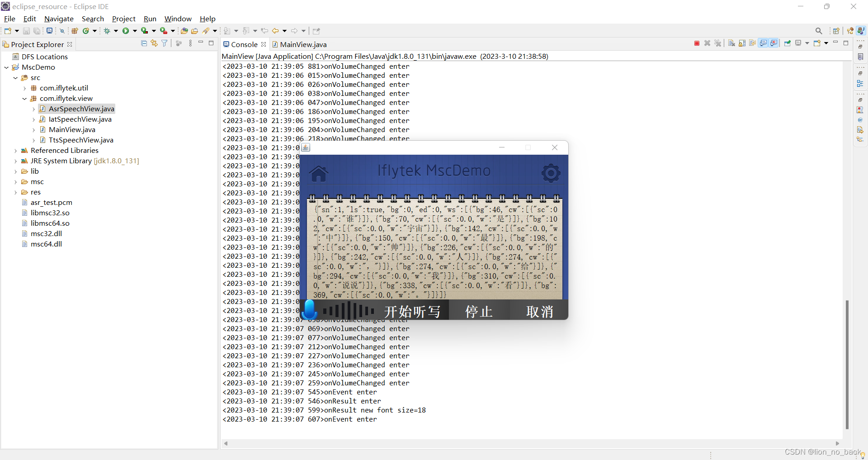Collapse the com.iflytek.view package
This screenshot has height=460, width=868.
tap(24, 99)
